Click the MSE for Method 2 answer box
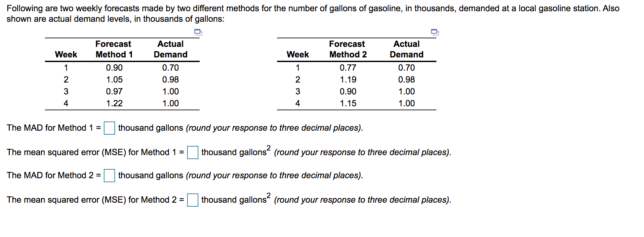Screen dimensions: 644x237 (x=193, y=200)
